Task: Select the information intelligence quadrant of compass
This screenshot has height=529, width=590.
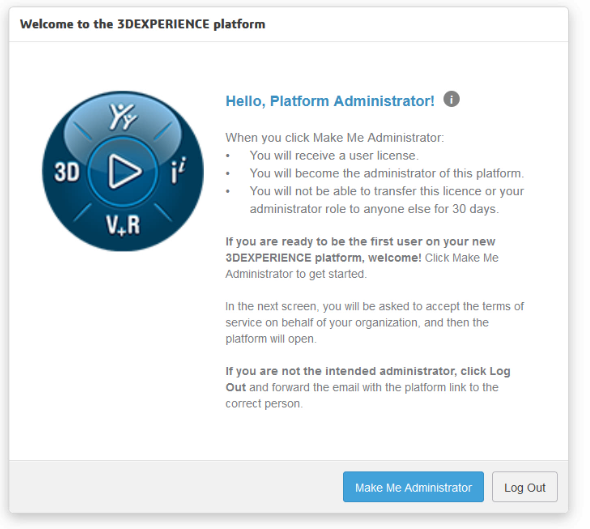Action: click(x=178, y=171)
